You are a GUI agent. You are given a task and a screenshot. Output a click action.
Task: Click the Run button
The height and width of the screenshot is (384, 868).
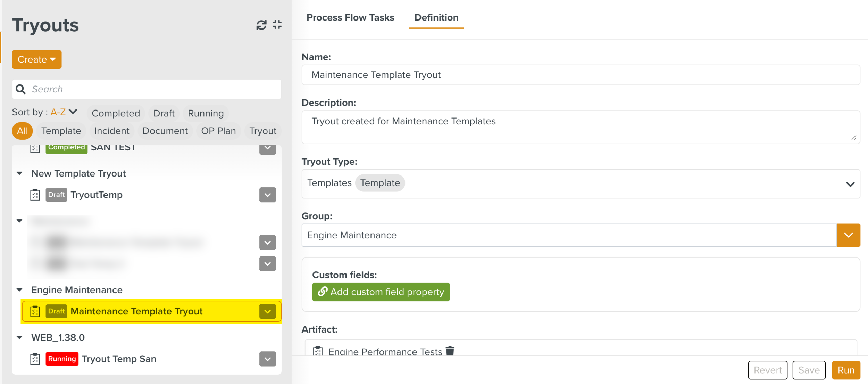pos(846,370)
